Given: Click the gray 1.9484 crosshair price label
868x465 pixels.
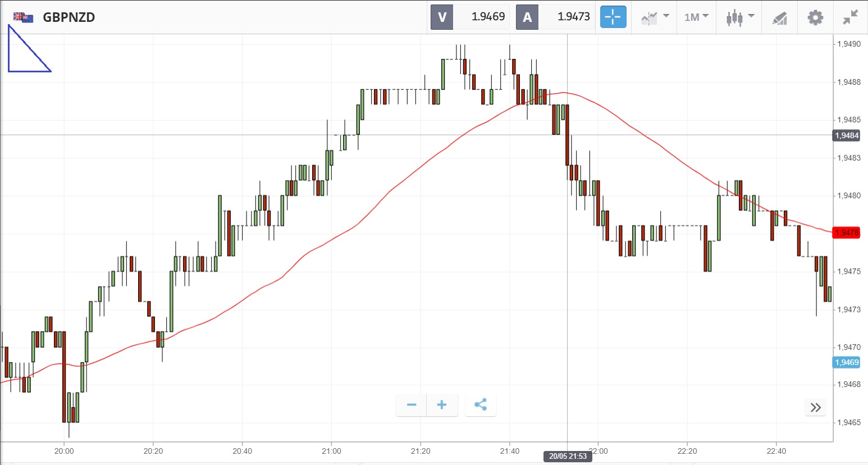Looking at the screenshot, I should pyautogui.click(x=846, y=135).
